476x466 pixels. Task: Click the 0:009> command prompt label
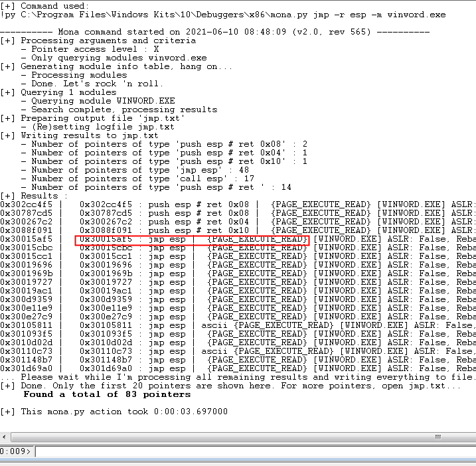click(17, 451)
